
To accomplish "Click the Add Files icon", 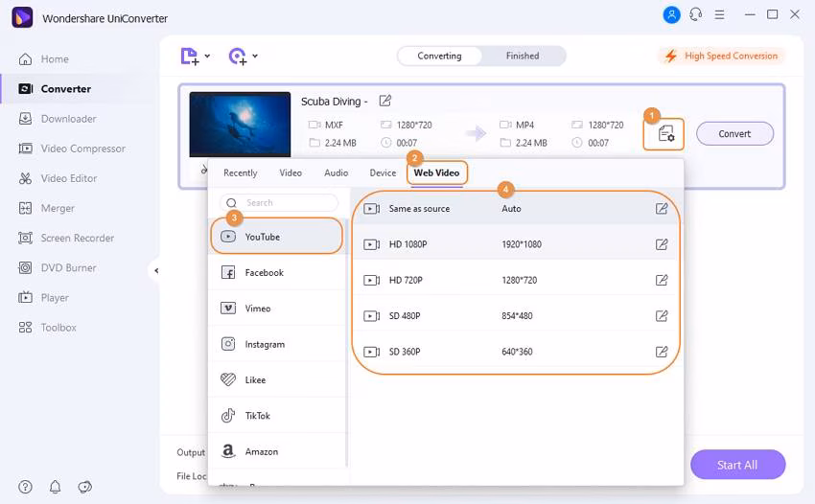I will pos(190,57).
